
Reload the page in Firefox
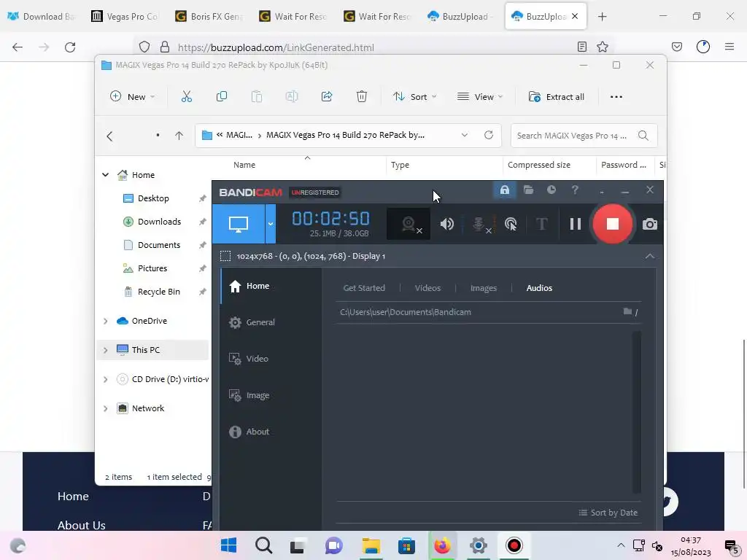pyautogui.click(x=70, y=47)
